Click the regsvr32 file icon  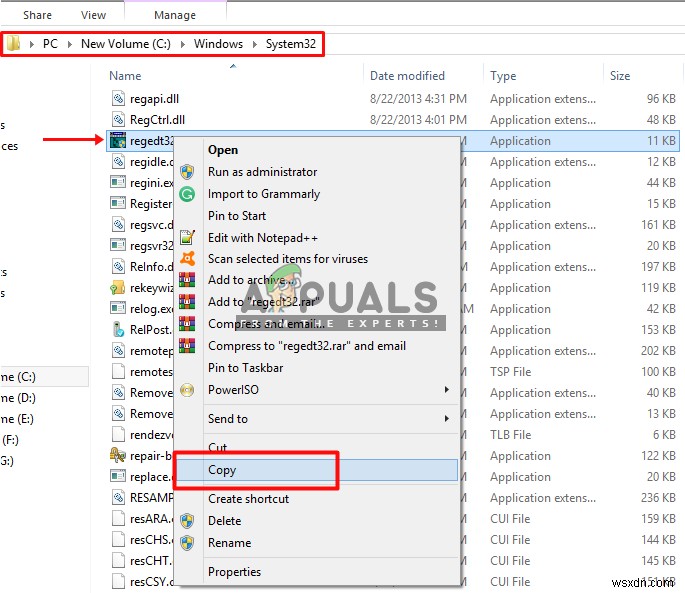point(118,246)
